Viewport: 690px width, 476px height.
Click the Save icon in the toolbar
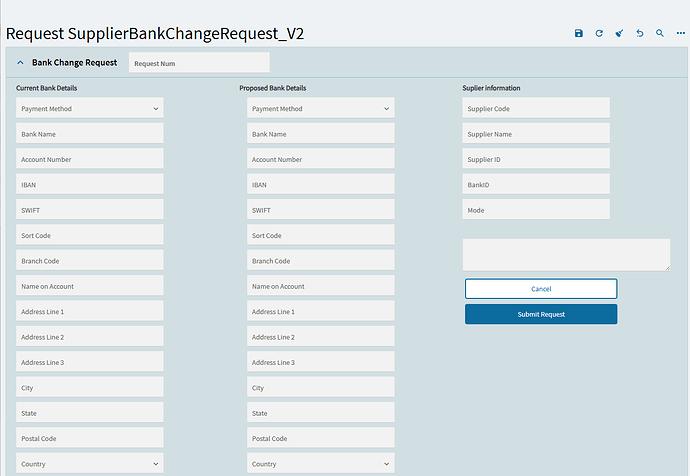coord(579,33)
